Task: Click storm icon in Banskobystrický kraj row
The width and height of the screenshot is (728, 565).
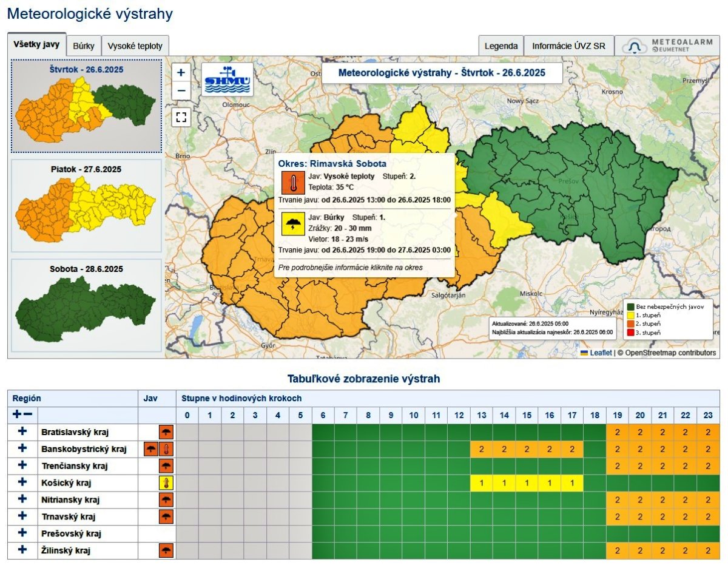Action: pos(151,449)
